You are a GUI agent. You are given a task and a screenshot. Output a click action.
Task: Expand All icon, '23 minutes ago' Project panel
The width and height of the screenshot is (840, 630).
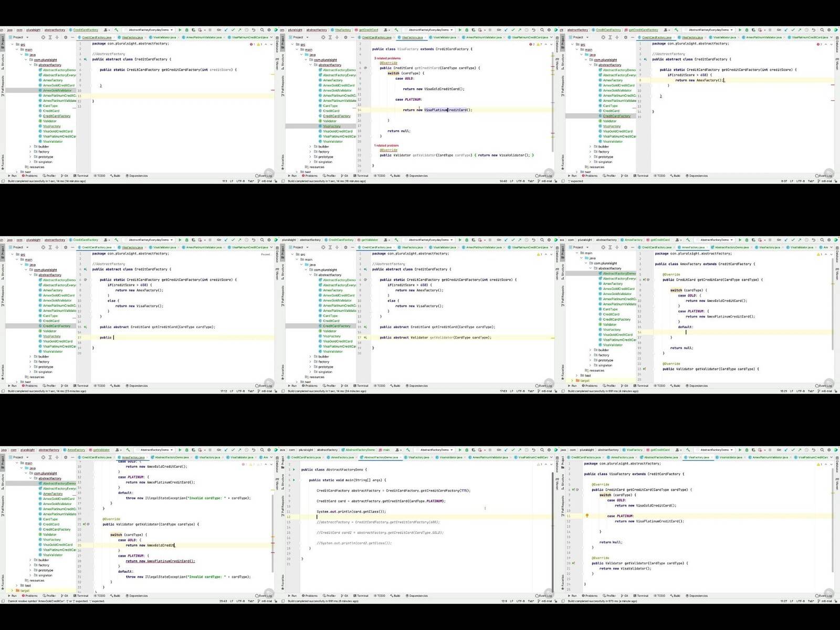coord(50,247)
